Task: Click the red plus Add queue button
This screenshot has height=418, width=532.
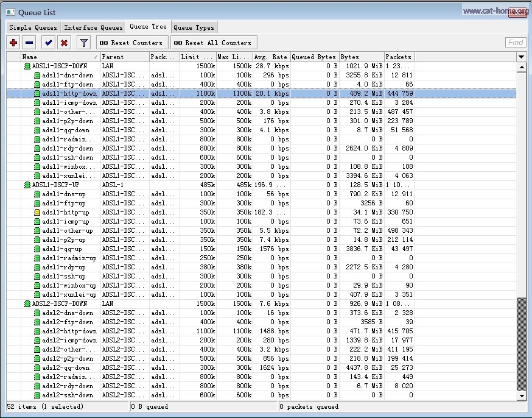Action: click(x=13, y=43)
